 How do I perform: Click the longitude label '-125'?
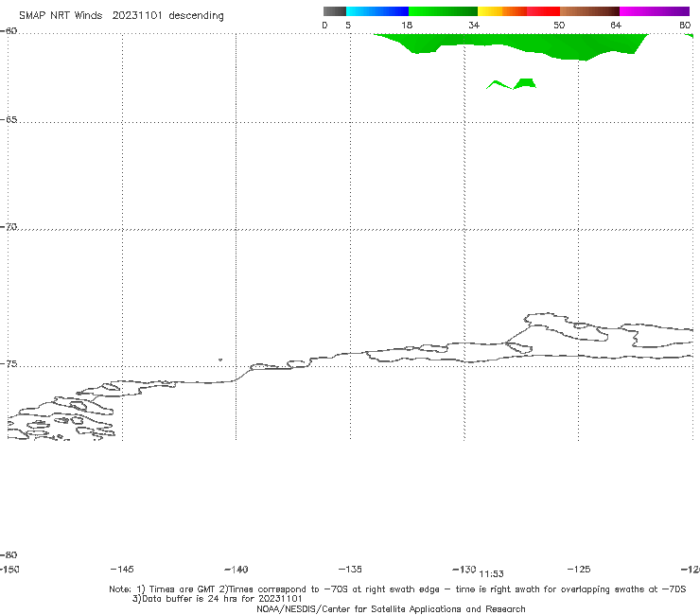579,570
